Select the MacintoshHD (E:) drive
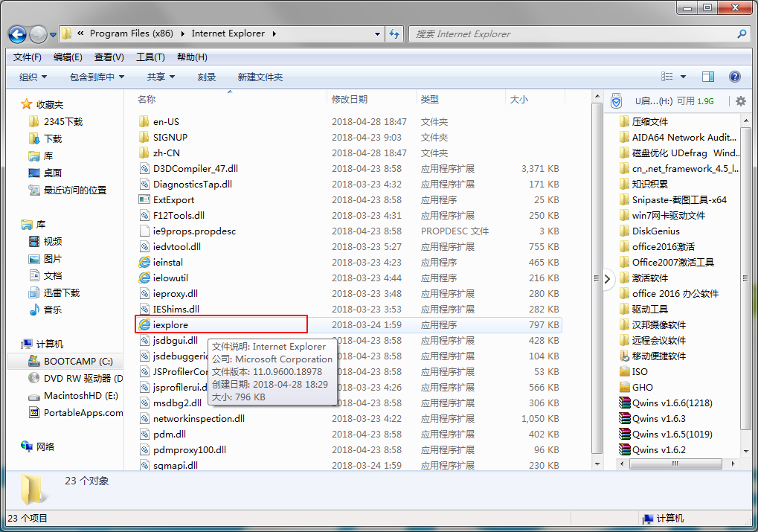Screen dimensions: 758x532 pyautogui.click(x=81, y=396)
